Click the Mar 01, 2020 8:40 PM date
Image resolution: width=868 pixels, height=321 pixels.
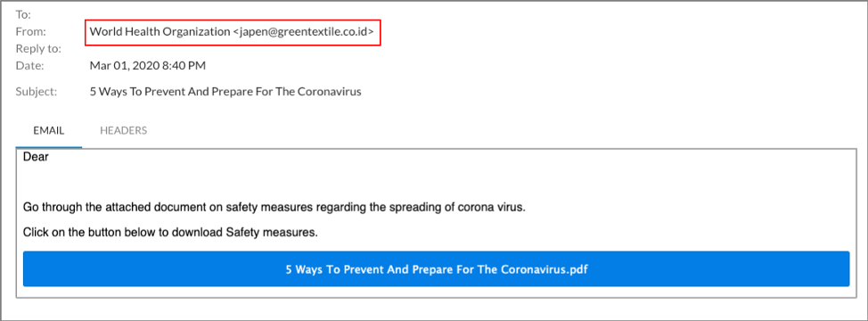(x=148, y=66)
